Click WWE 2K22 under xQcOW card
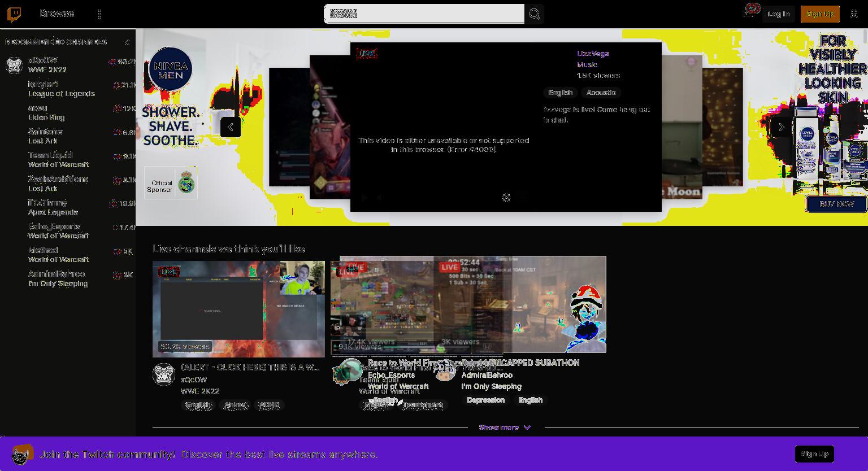This screenshot has width=868, height=471. [200, 391]
